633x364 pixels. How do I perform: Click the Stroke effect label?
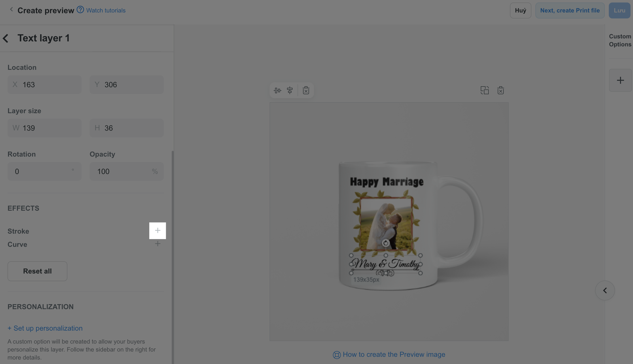point(18,231)
